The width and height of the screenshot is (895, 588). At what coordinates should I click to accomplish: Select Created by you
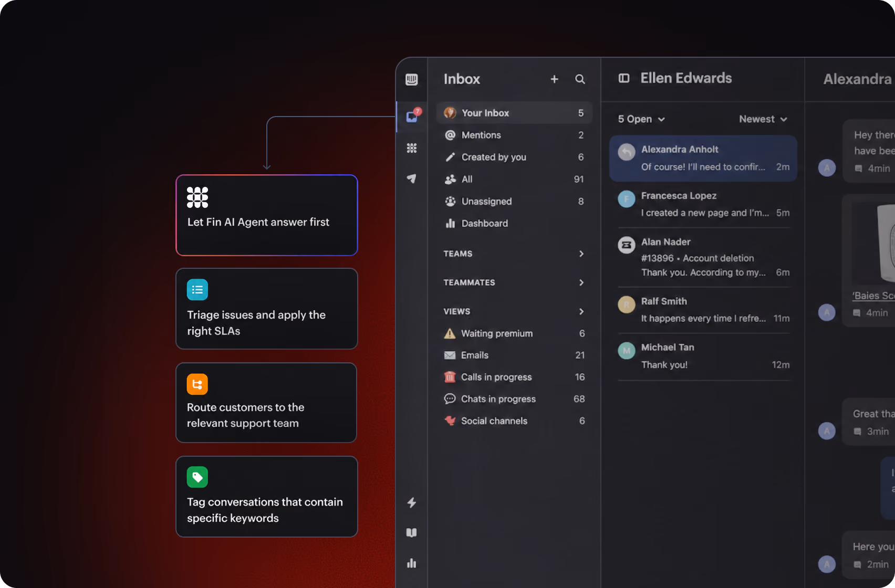pos(514,157)
